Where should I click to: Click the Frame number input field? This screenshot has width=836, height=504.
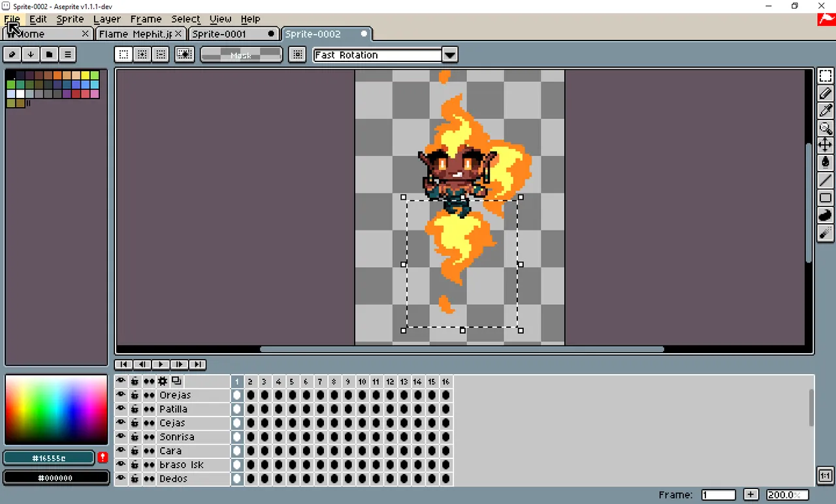pyautogui.click(x=718, y=495)
